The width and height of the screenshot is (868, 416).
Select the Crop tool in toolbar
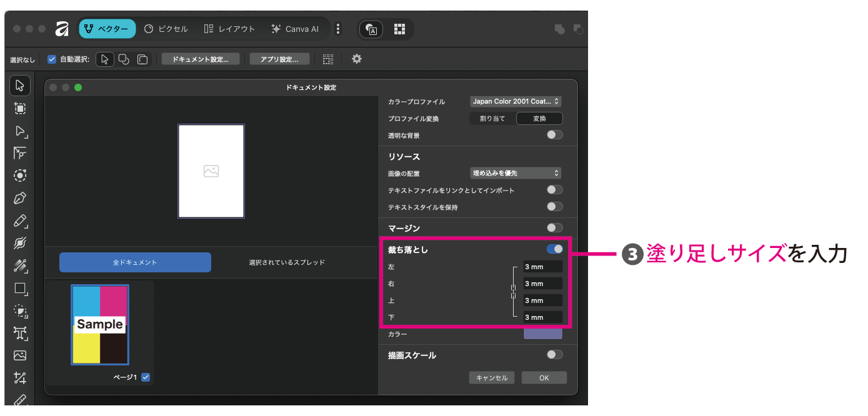(20, 378)
